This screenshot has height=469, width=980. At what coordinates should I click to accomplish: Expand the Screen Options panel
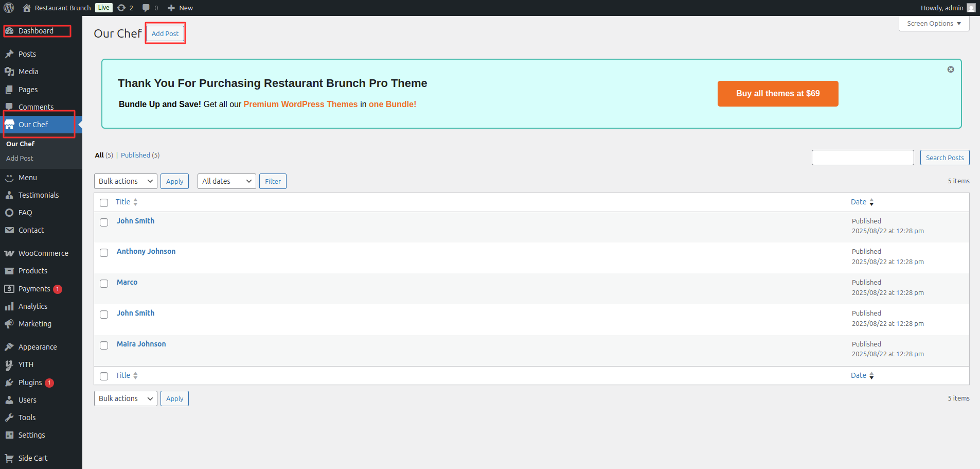pyautogui.click(x=934, y=24)
